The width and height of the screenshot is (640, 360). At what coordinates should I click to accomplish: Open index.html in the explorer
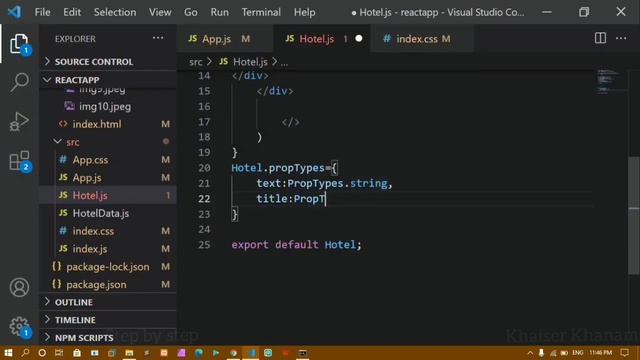click(108, 124)
